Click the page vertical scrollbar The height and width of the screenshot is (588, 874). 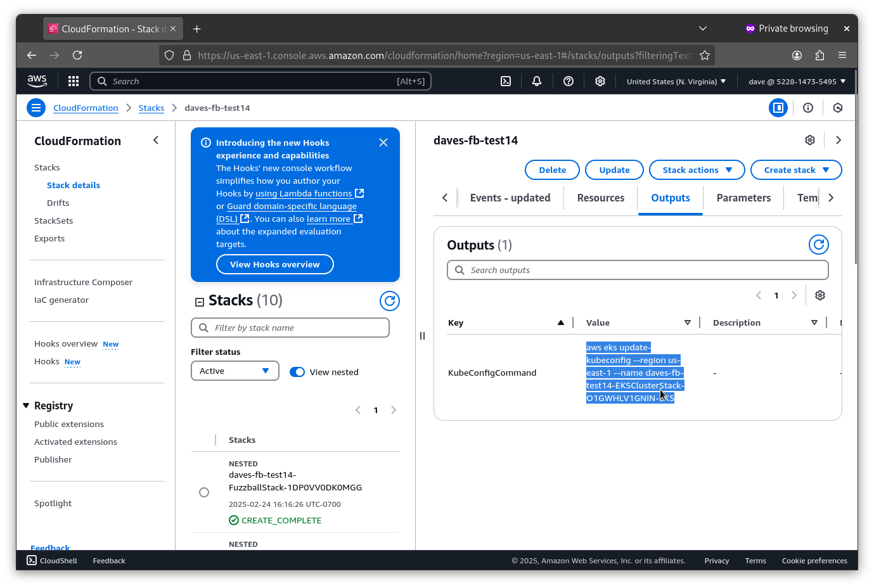pyautogui.click(x=856, y=168)
